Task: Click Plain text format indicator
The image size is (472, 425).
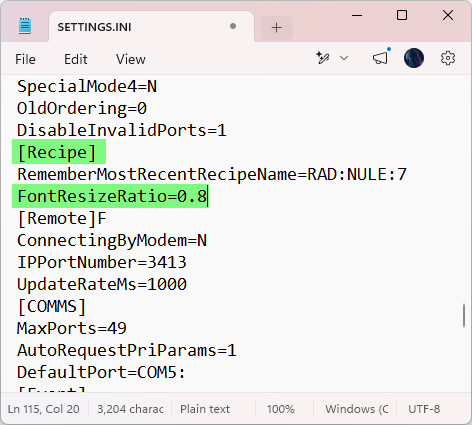Action: [x=205, y=409]
